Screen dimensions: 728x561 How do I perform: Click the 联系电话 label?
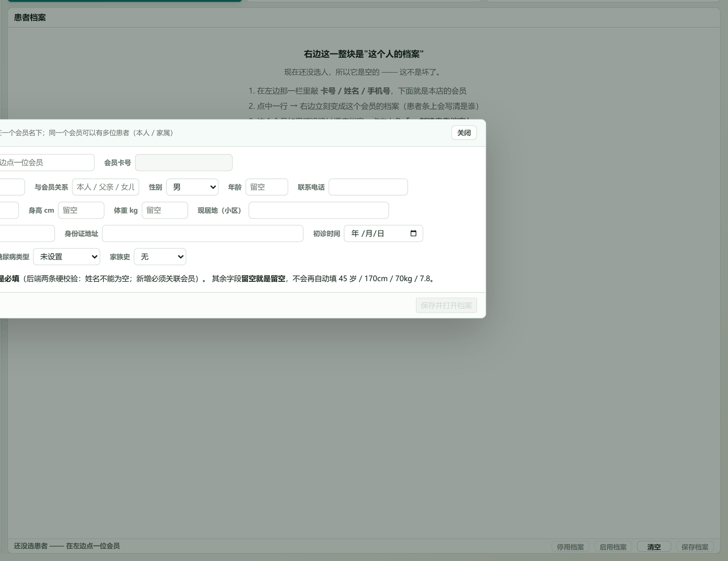click(x=311, y=187)
